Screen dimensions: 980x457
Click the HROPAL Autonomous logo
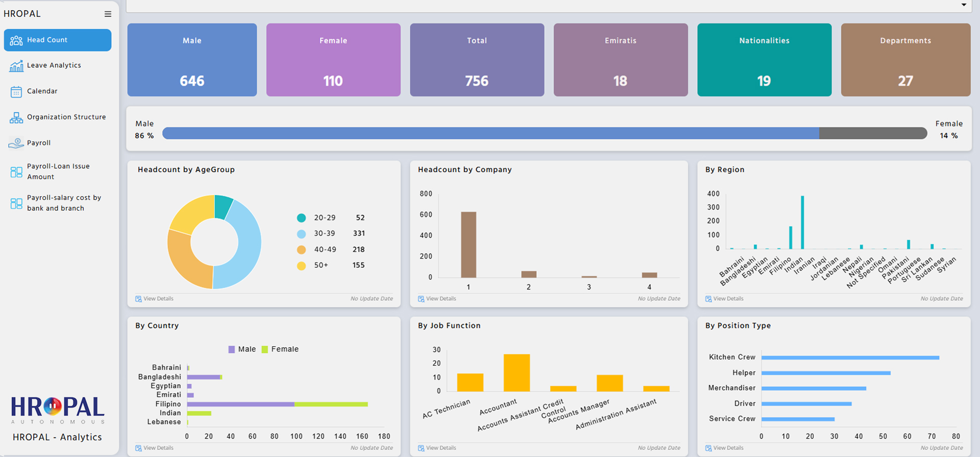point(58,410)
